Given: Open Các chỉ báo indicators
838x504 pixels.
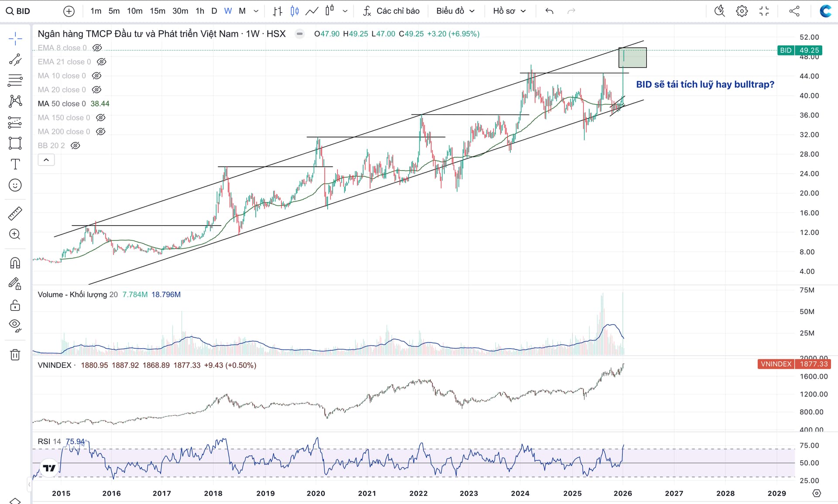Looking at the screenshot, I should pyautogui.click(x=392, y=11).
